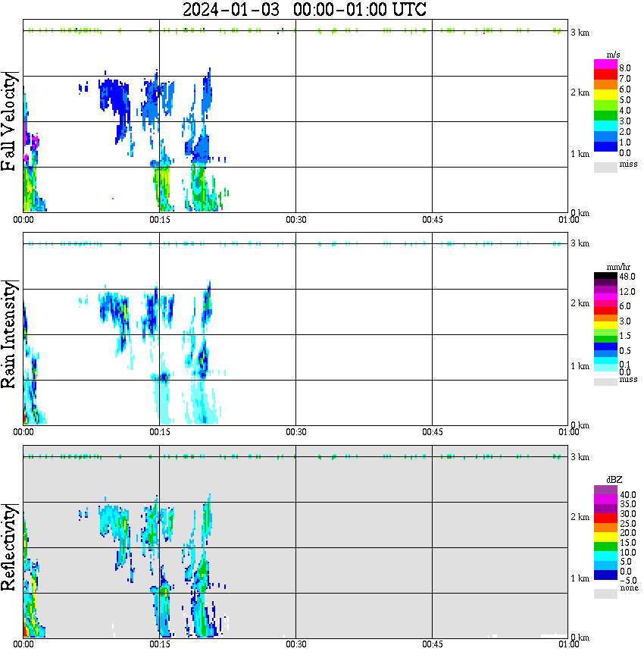Click '-5.0' in the dBZ legend
Image resolution: width=644 pixels, height=658 pixels.
point(628,581)
